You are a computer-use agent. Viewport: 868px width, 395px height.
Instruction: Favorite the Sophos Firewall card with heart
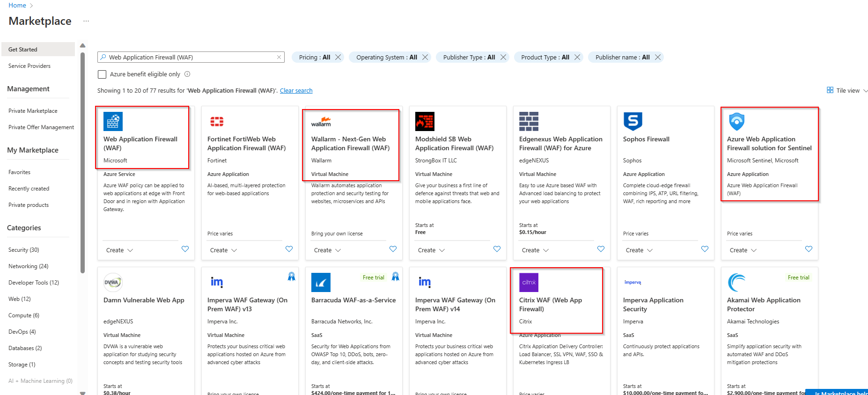(x=705, y=249)
